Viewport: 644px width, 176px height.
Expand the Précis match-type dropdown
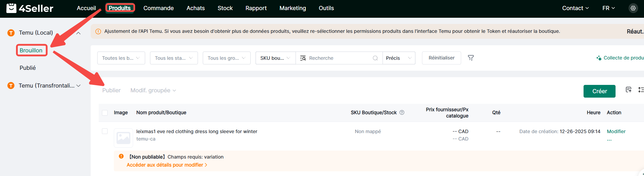[399, 58]
